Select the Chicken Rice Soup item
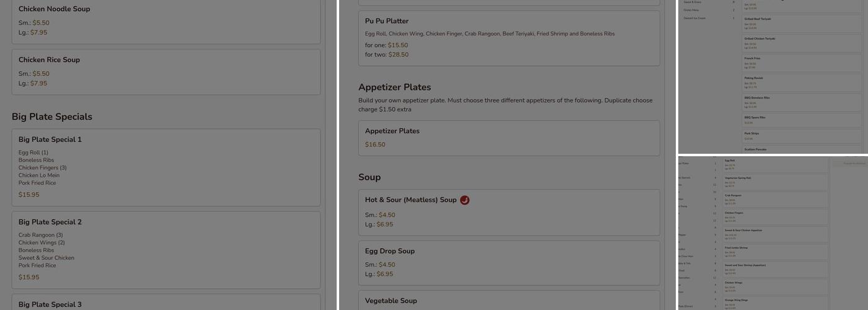This screenshot has height=310, width=868. 166,71
